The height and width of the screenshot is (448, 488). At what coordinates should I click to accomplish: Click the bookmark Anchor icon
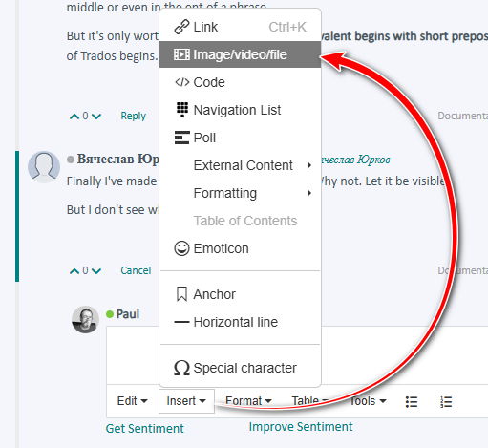tap(181, 294)
